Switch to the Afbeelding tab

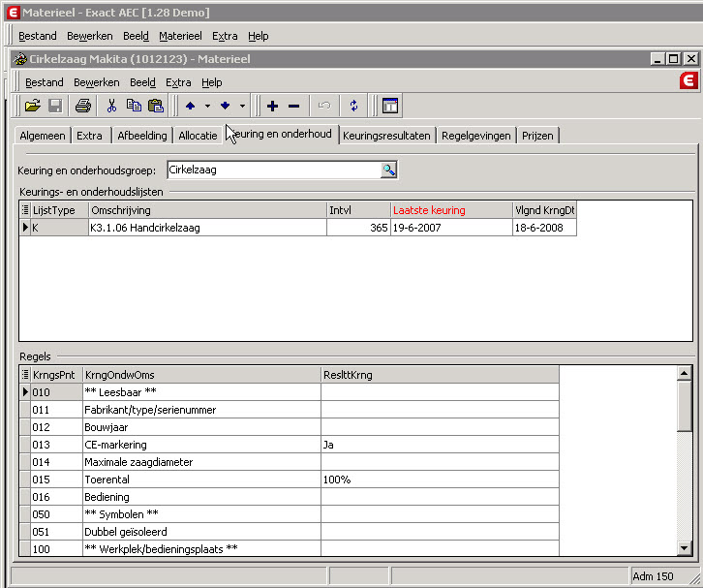tap(142, 136)
